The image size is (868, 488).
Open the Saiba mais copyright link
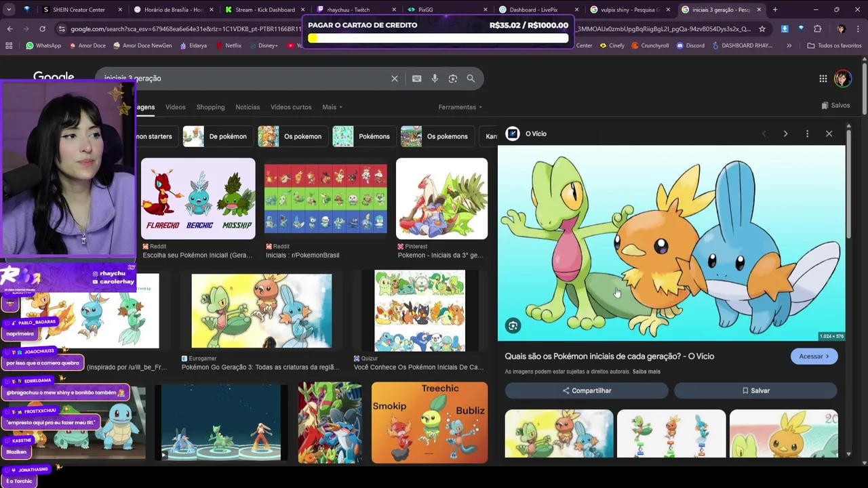pyautogui.click(x=646, y=372)
